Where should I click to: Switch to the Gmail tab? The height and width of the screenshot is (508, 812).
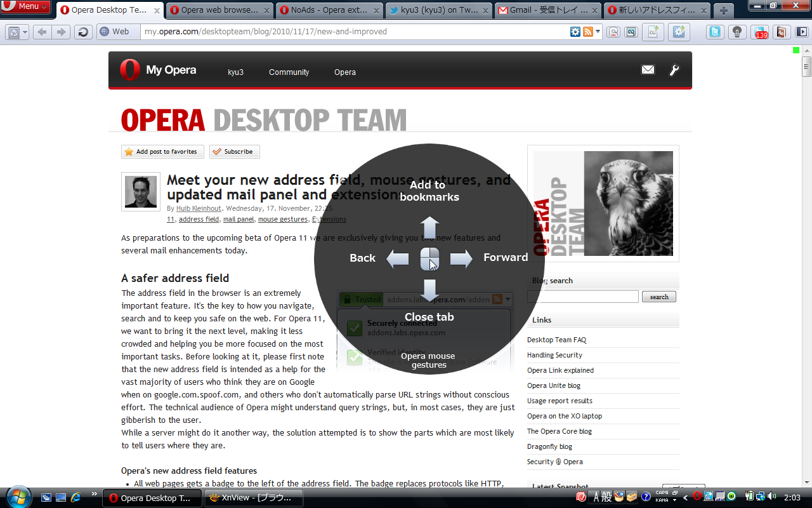click(x=549, y=10)
